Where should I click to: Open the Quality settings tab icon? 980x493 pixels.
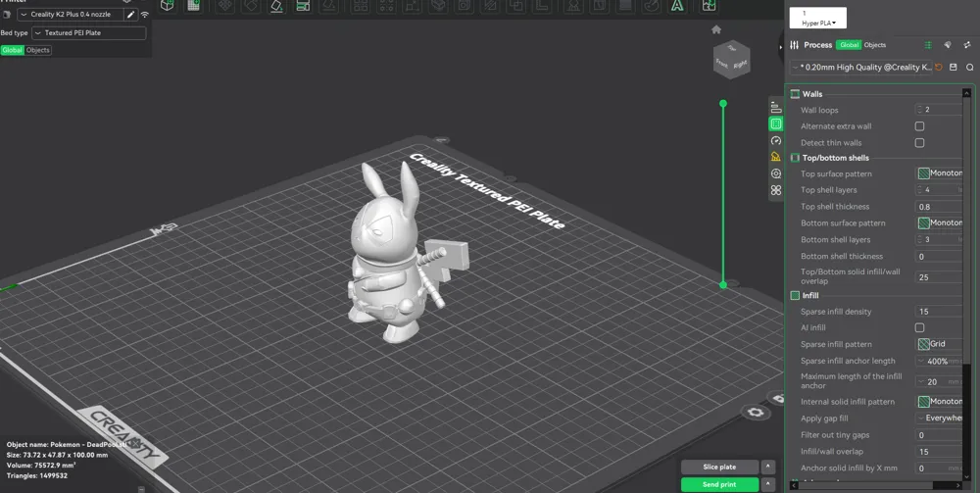tap(776, 108)
